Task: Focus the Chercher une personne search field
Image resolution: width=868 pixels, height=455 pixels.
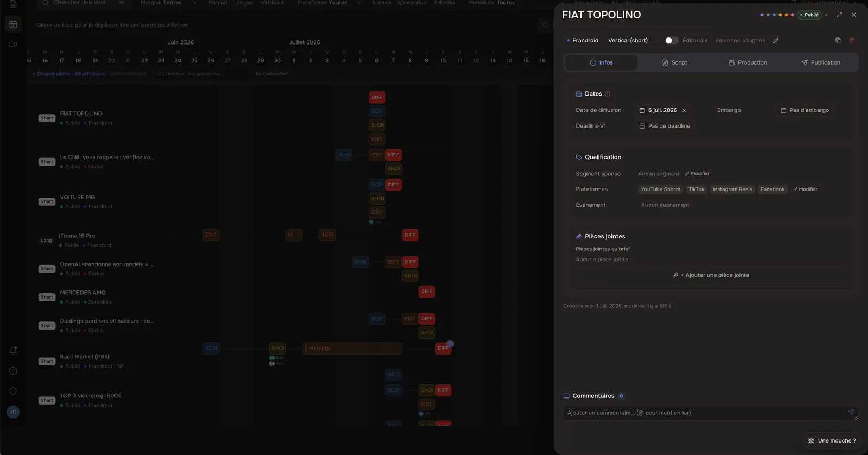Action: pos(200,74)
